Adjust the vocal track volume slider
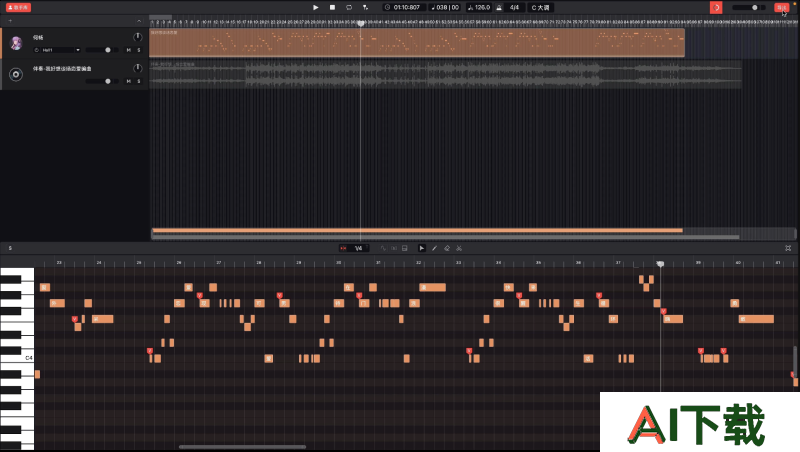Viewport: 800px width, 452px height. [102, 50]
